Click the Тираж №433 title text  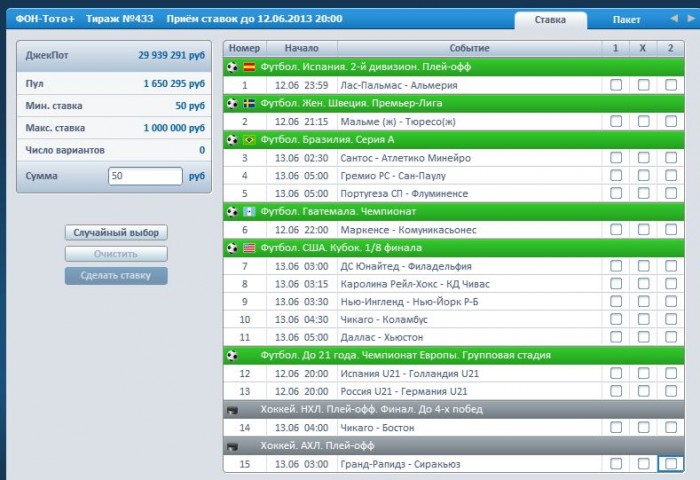click(x=120, y=19)
